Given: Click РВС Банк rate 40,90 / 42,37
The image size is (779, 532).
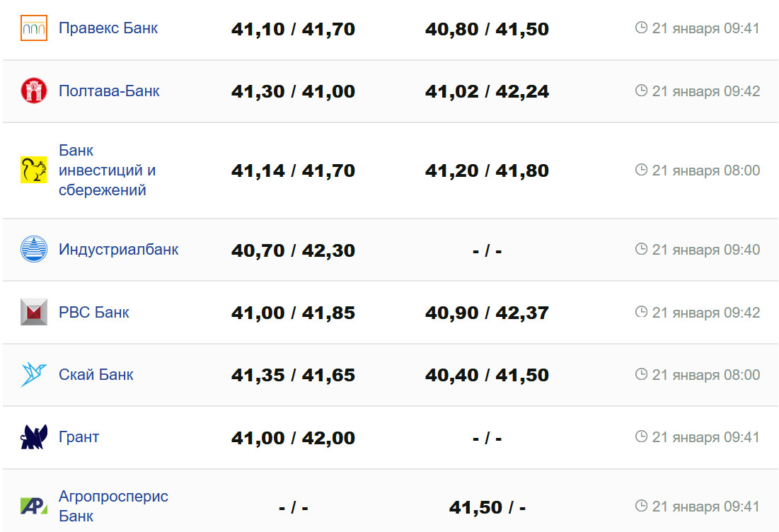Looking at the screenshot, I should pyautogui.click(x=487, y=313).
